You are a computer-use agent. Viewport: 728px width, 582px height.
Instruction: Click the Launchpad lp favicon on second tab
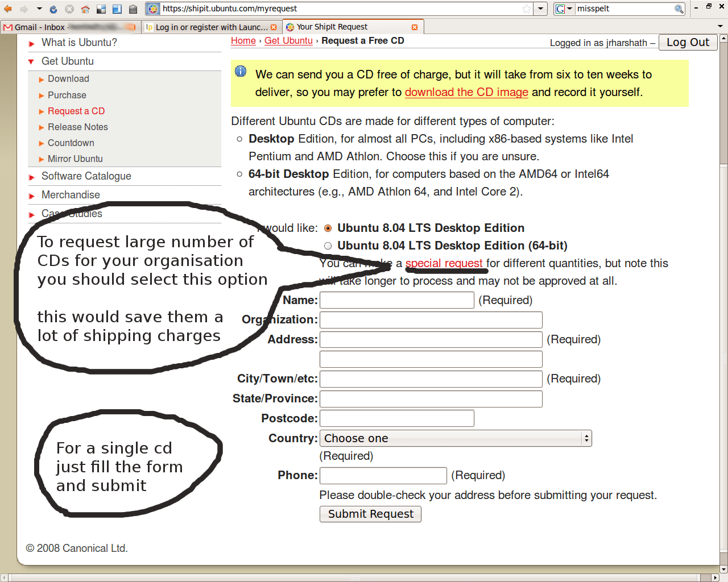(x=149, y=27)
